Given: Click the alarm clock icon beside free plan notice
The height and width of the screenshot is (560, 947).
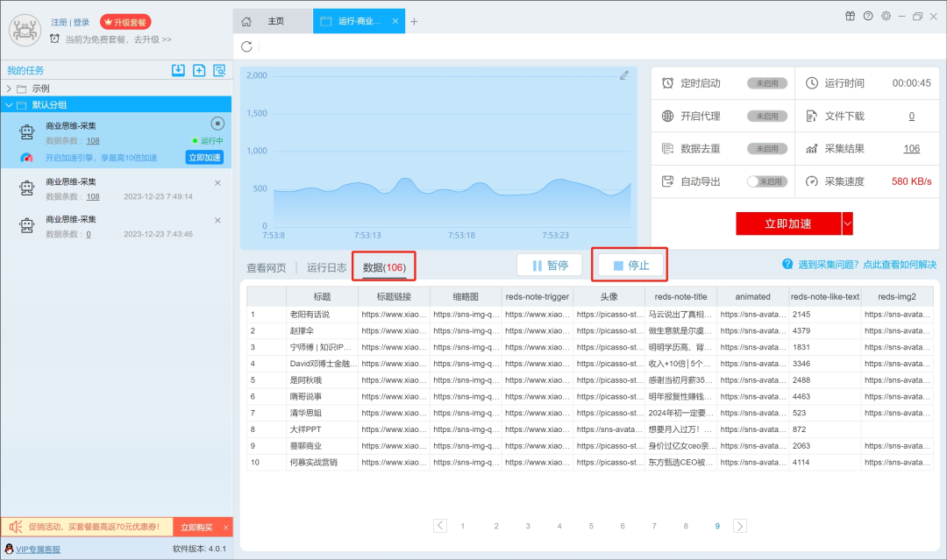Looking at the screenshot, I should [55, 39].
